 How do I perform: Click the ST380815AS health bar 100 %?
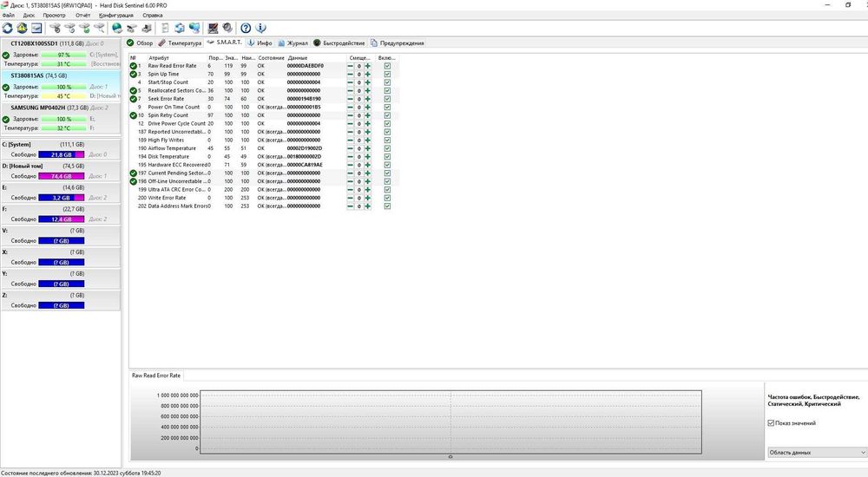click(x=63, y=88)
